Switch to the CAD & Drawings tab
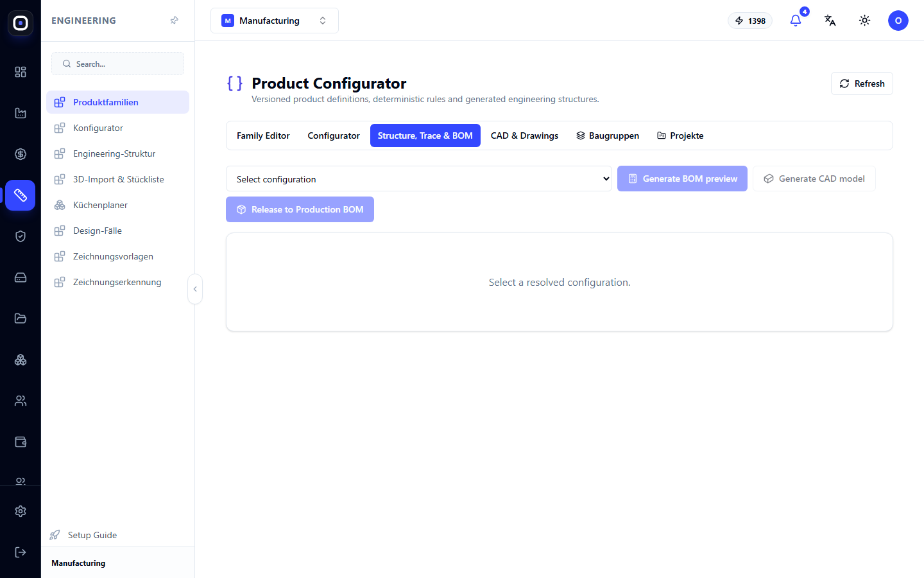 click(524, 136)
